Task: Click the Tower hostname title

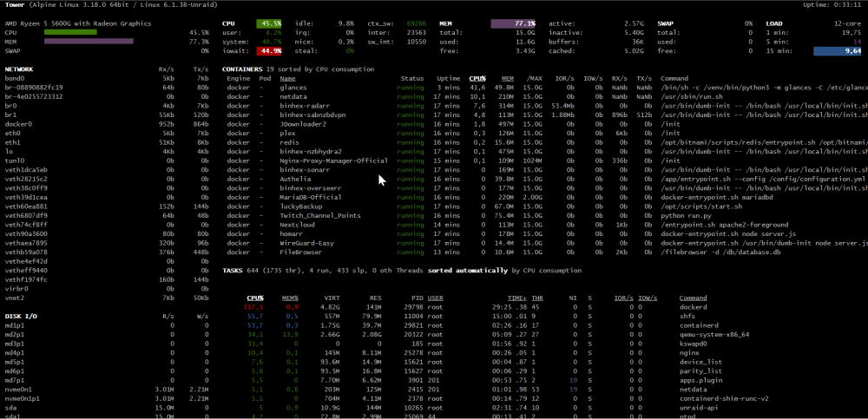Action: [x=15, y=5]
